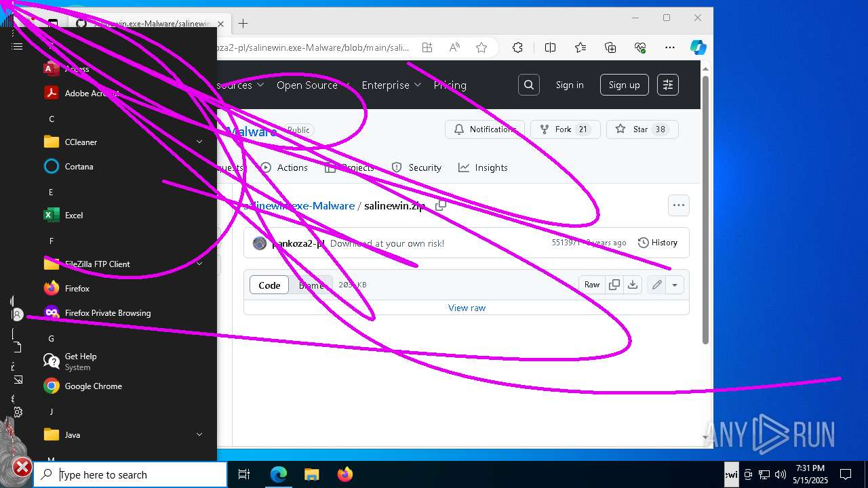The width and height of the screenshot is (868, 488).
Task: Open Edge Settings and more menu
Action: pyautogui.click(x=670, y=47)
